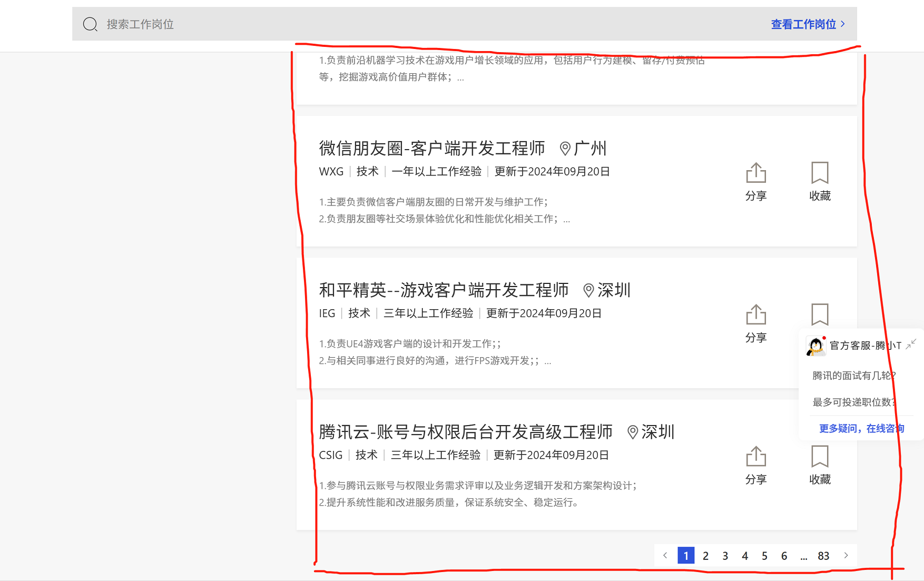Click the IEG department label
The width and height of the screenshot is (924, 581).
pos(327,313)
